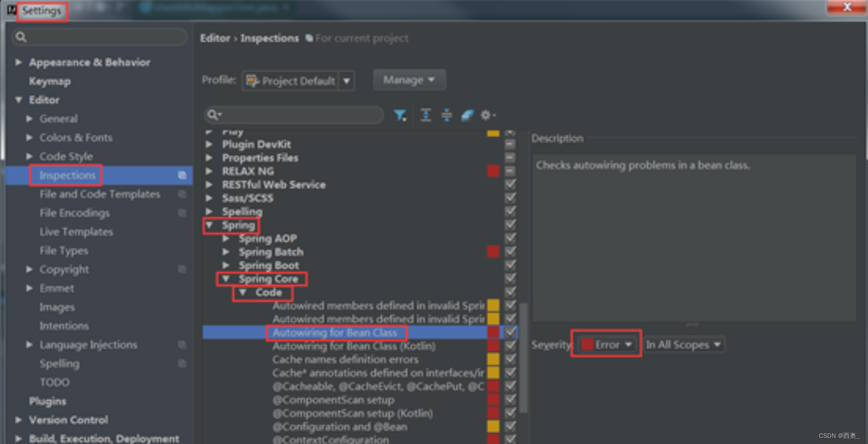Open File and Code Templates settings
The image size is (868, 444).
[x=100, y=194]
